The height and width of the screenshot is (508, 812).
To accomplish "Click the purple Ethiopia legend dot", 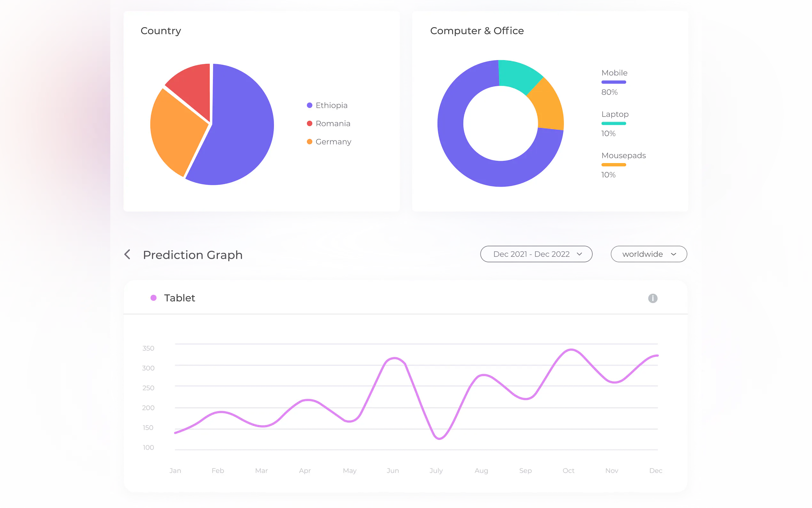I will pos(309,106).
